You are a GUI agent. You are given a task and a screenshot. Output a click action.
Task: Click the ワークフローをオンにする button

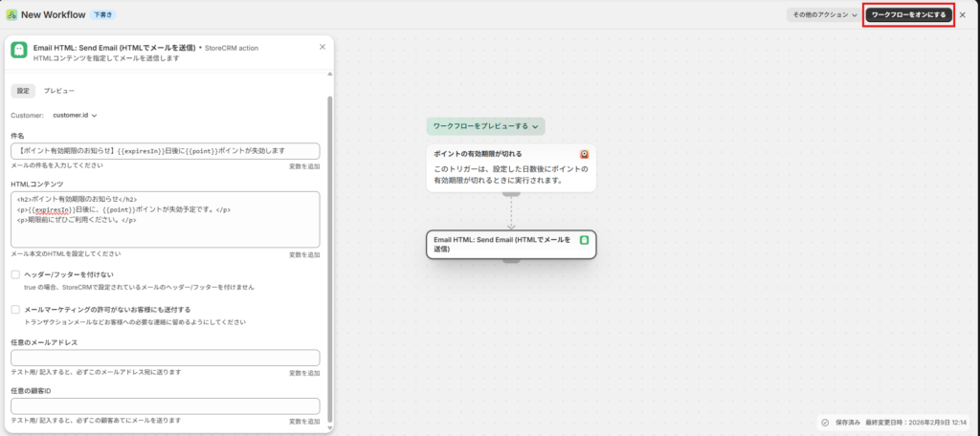click(908, 15)
